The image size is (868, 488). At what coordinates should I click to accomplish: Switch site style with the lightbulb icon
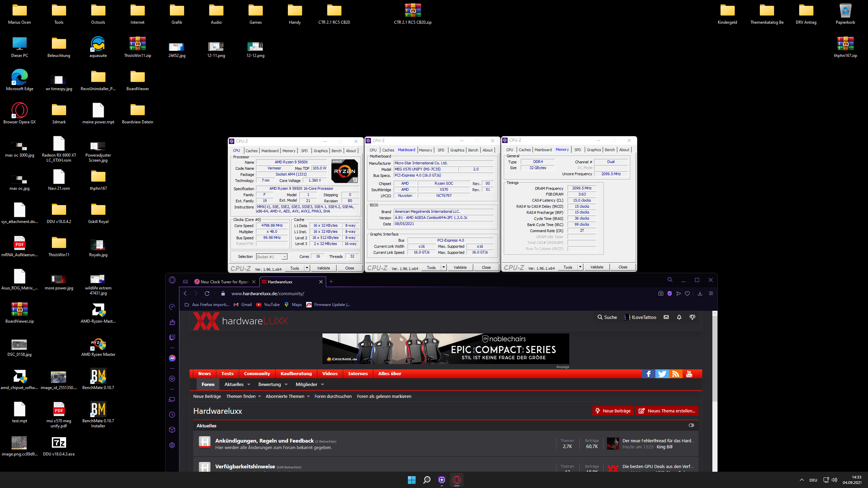[692, 317]
